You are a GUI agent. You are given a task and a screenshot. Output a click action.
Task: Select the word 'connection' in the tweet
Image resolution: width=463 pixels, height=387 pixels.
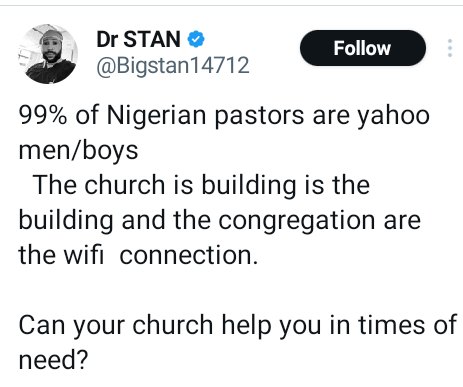(x=186, y=255)
